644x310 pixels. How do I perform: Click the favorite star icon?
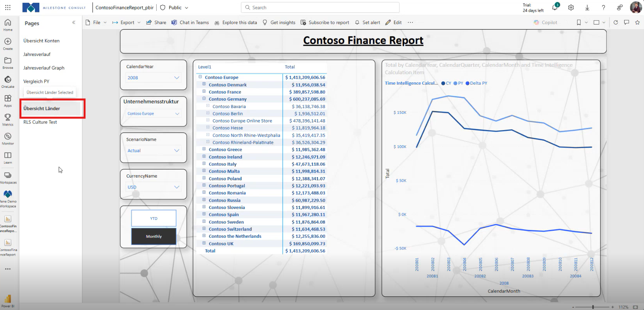pyautogui.click(x=637, y=23)
